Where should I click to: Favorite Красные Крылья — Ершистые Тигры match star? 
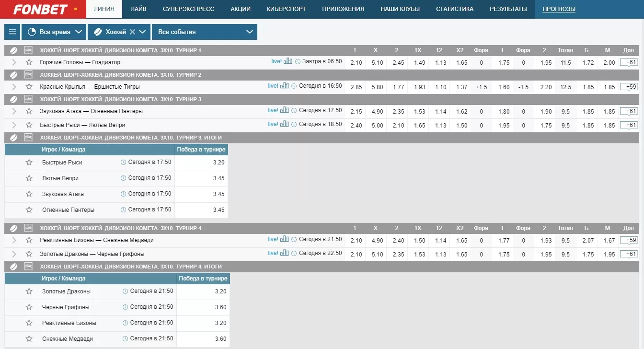(x=29, y=87)
